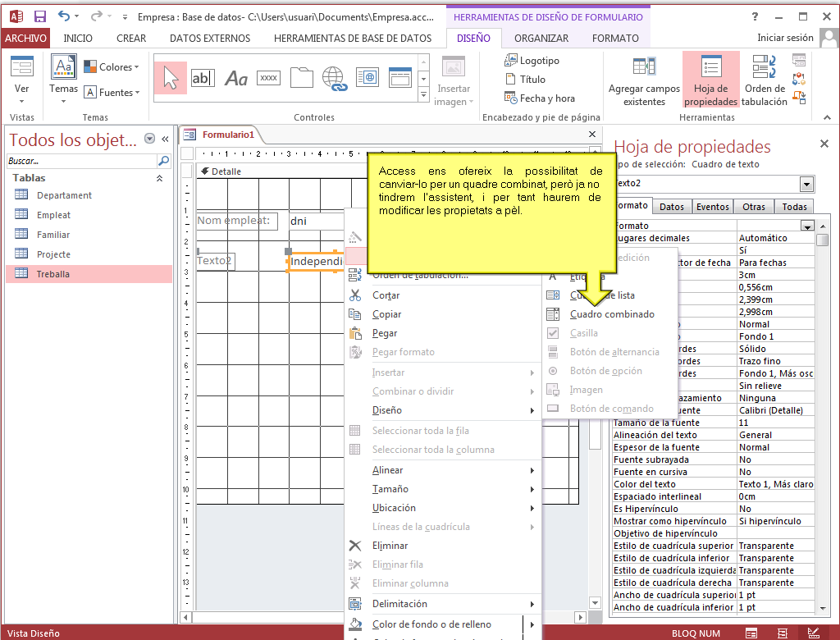Click Orden de tabulación icon
The image size is (840, 640).
(765, 80)
